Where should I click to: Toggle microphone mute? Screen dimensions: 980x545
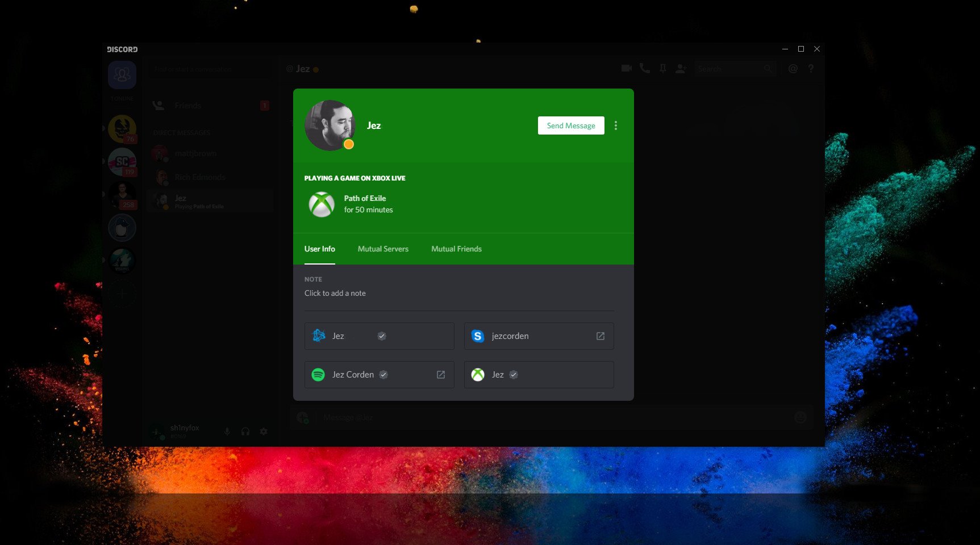227,431
